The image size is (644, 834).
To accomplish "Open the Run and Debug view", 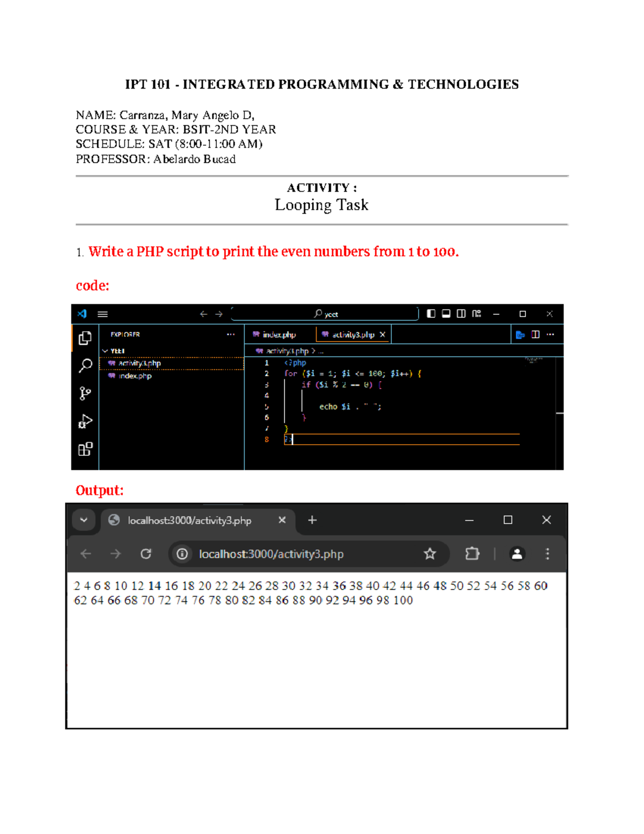I will 84,422.
